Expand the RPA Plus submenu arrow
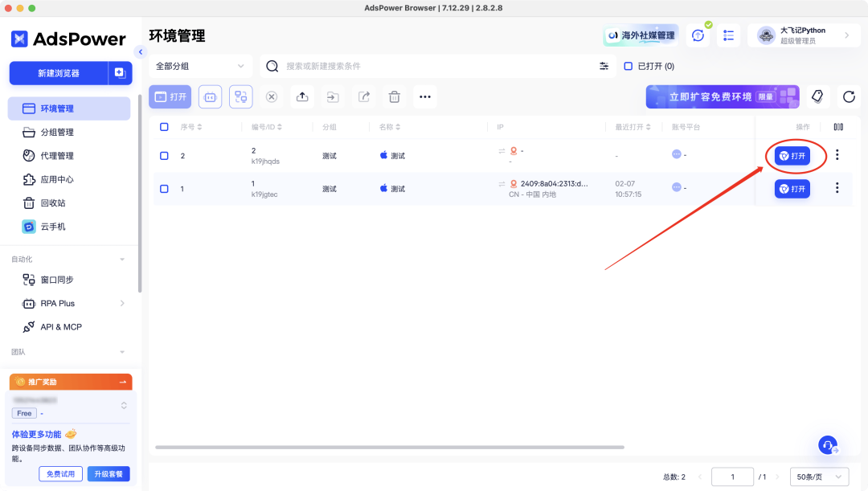 point(122,303)
